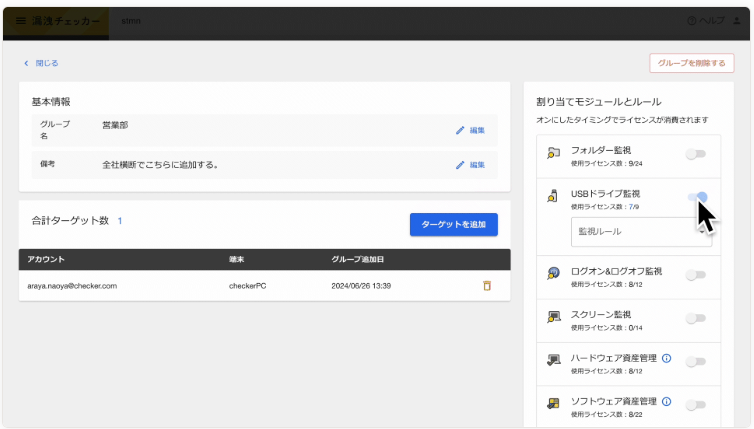Click the ソフトウェア資産管理 module icon

pyautogui.click(x=553, y=404)
